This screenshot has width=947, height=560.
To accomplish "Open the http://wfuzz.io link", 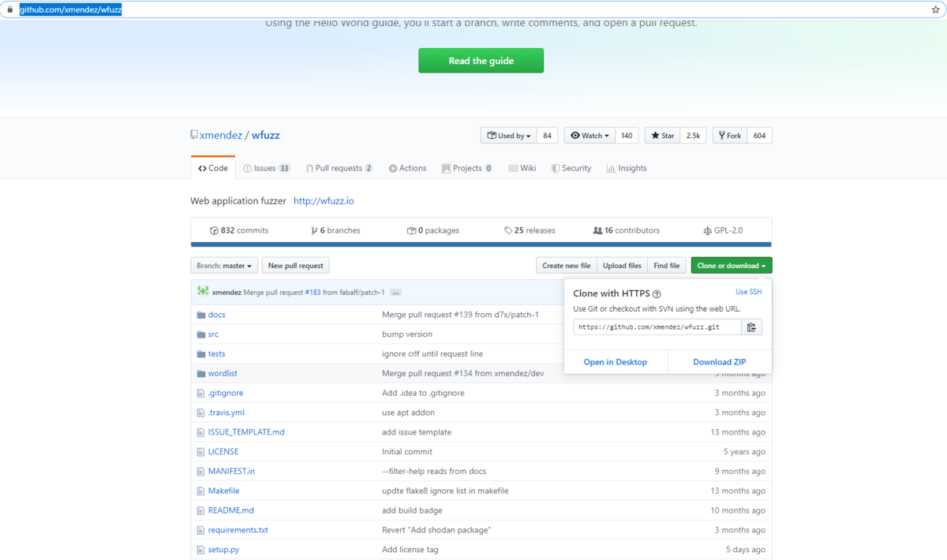I will tap(324, 201).
